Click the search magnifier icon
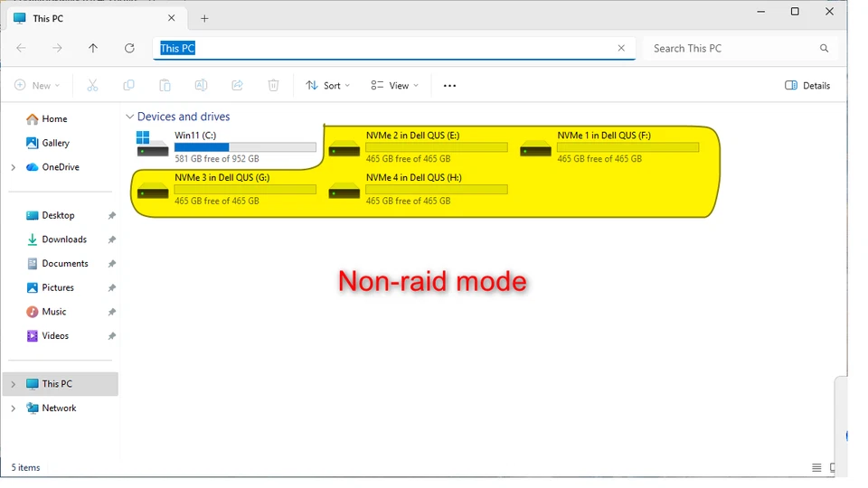This screenshot has height=488, width=868. click(825, 48)
